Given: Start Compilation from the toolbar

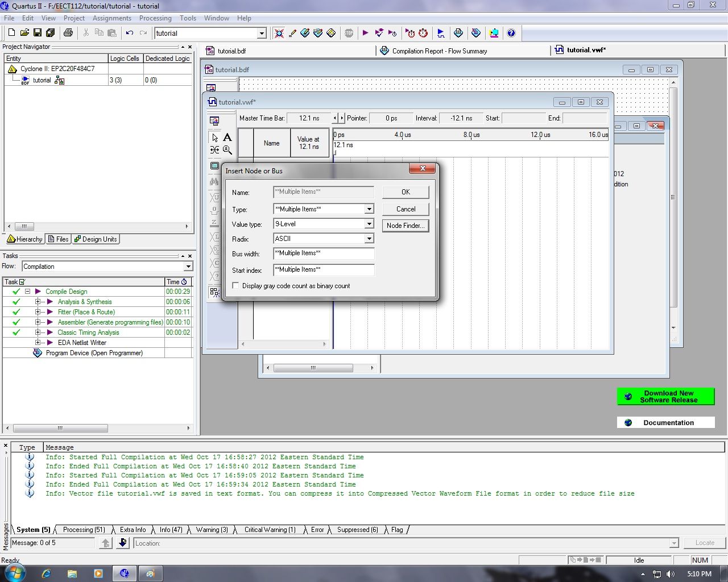Looking at the screenshot, I should point(366,33).
